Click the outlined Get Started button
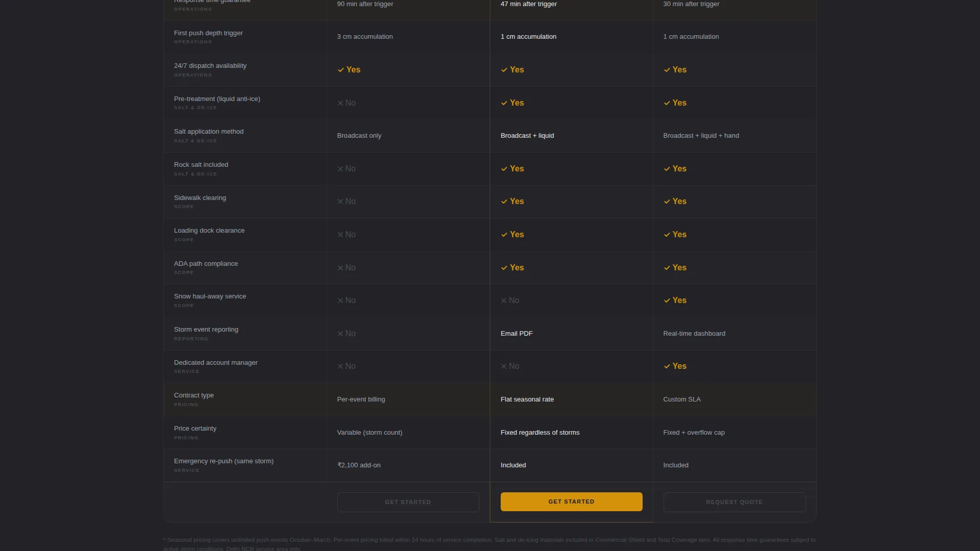This screenshot has height=551, width=980. click(408, 502)
